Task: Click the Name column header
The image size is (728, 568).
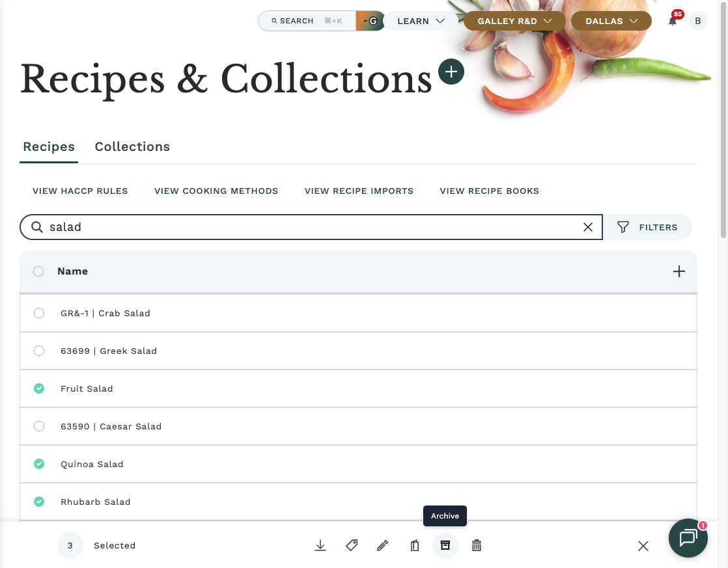Action: 72,271
